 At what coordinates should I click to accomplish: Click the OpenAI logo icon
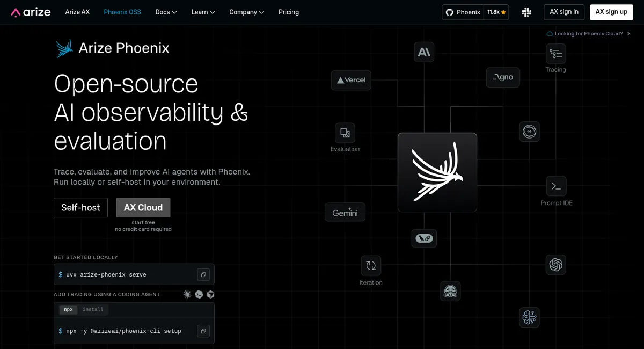coord(555,265)
